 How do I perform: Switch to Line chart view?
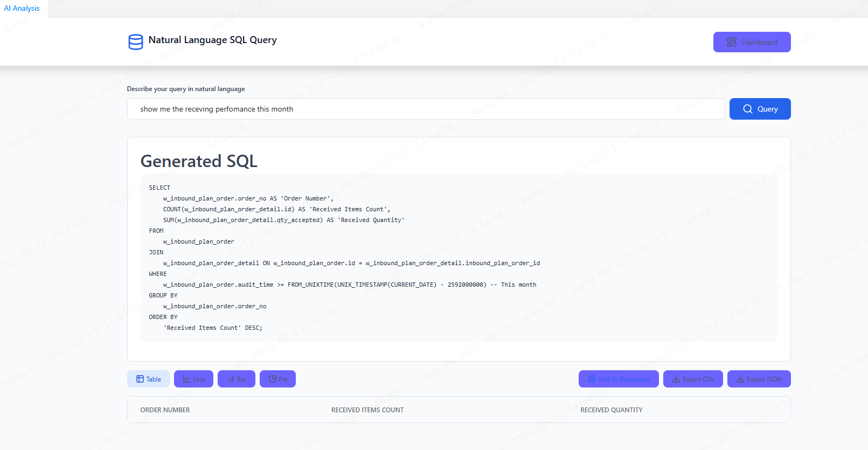pos(193,379)
